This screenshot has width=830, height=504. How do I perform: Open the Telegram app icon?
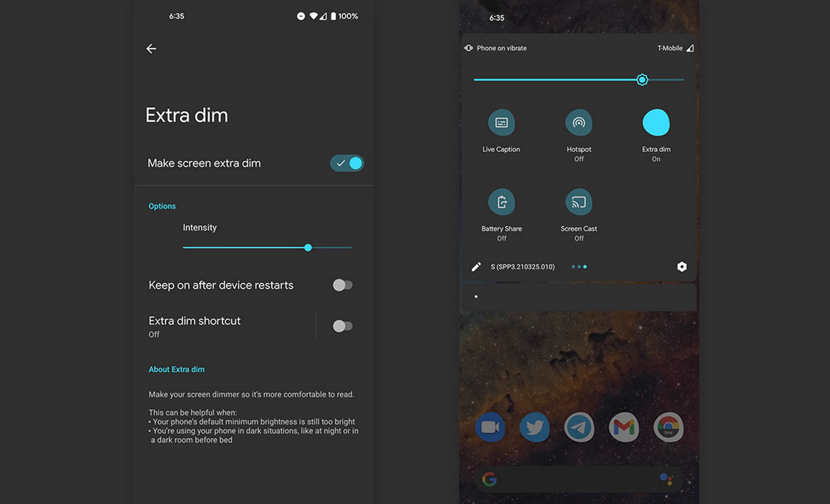point(579,427)
